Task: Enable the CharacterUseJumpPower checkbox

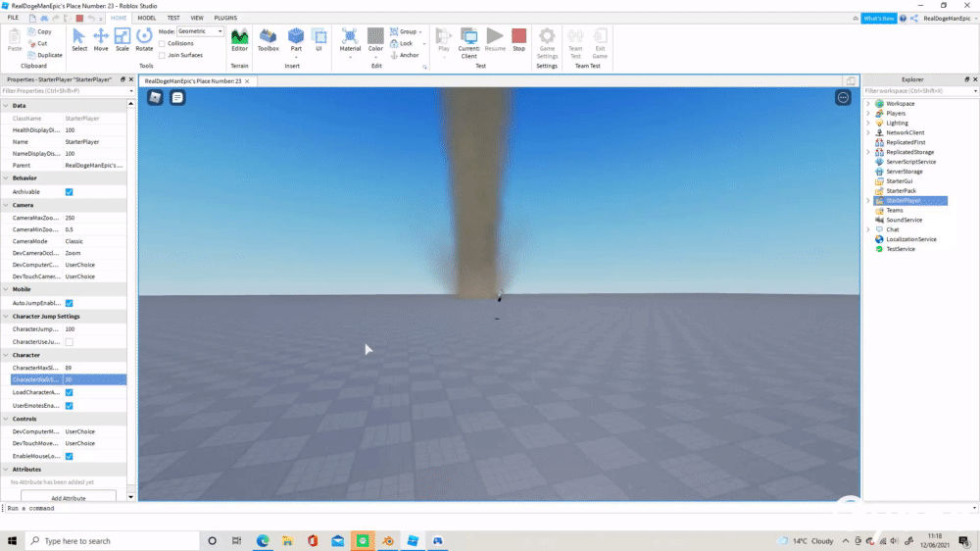Action: click(x=70, y=342)
